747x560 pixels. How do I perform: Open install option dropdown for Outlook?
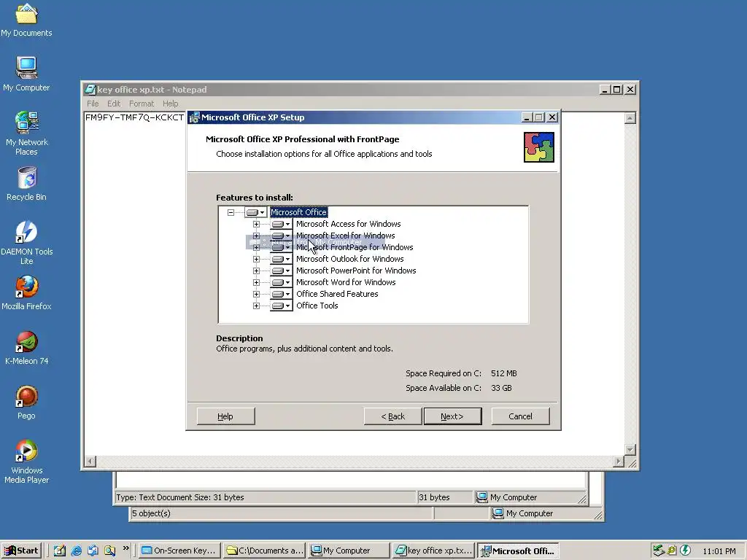pyautogui.click(x=281, y=259)
